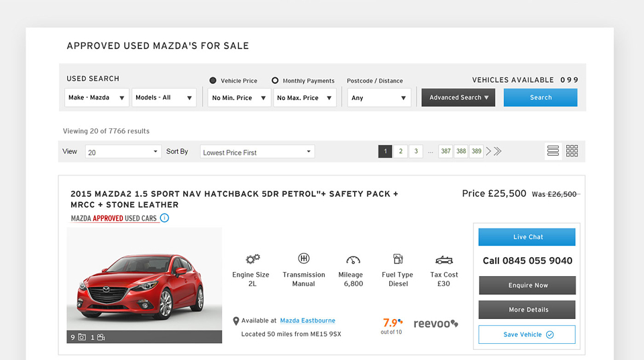The image size is (644, 360).
Task: Click the Mazda Approved Used Cars badge
Action: pyautogui.click(x=114, y=218)
